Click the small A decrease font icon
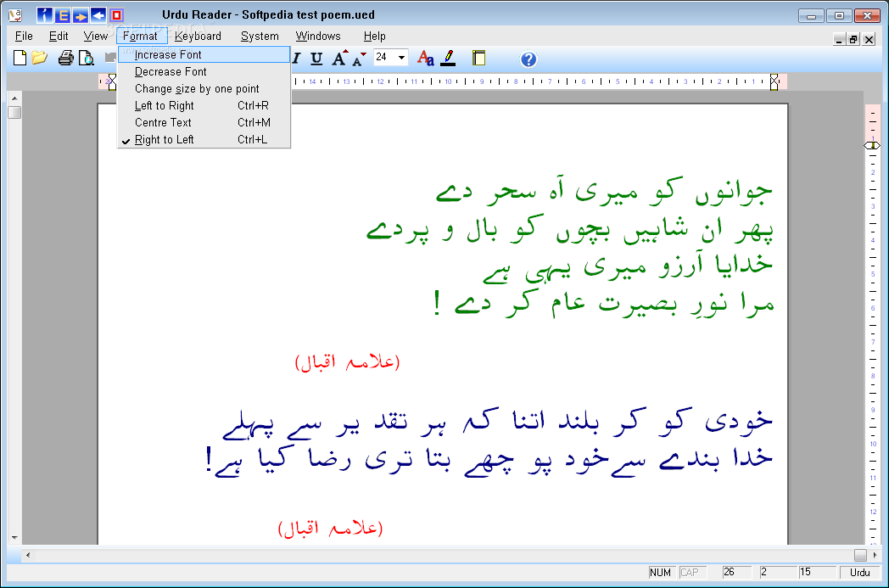The image size is (889, 588). (x=359, y=59)
